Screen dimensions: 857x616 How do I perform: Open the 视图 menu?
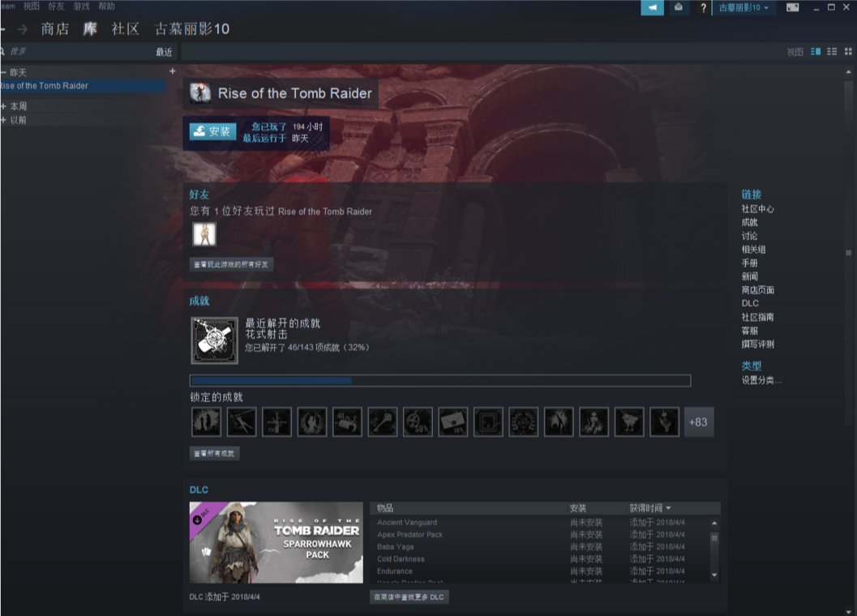pyautogui.click(x=31, y=6)
